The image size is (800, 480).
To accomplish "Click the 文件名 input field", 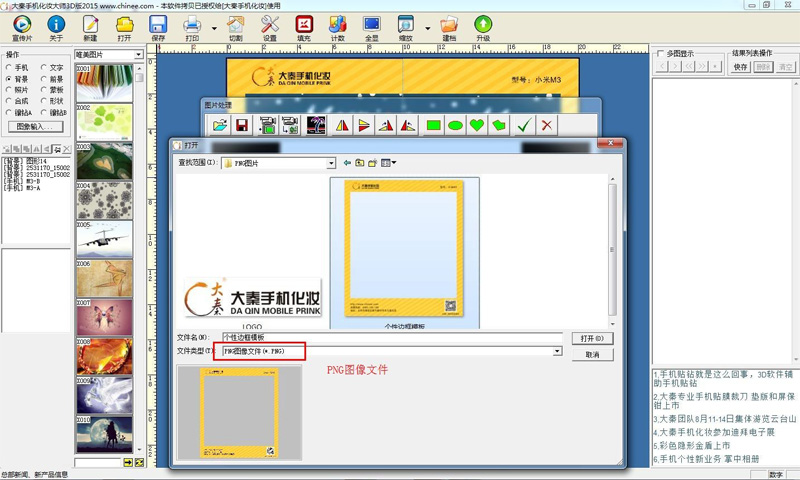I will tap(392, 337).
